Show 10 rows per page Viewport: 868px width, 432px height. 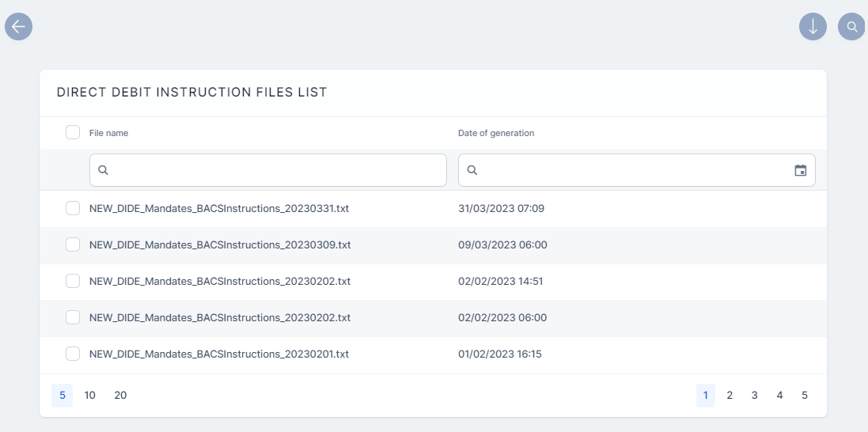(90, 395)
